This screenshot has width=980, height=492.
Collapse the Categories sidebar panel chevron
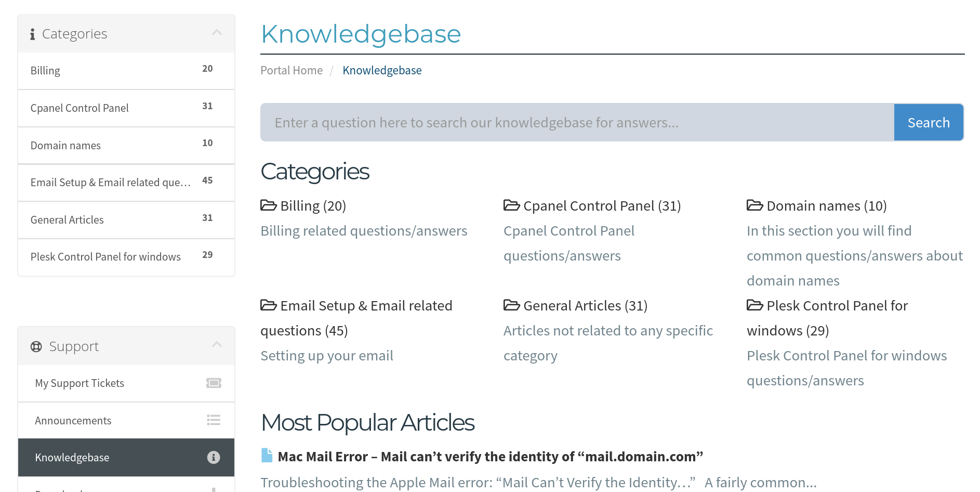pyautogui.click(x=217, y=33)
